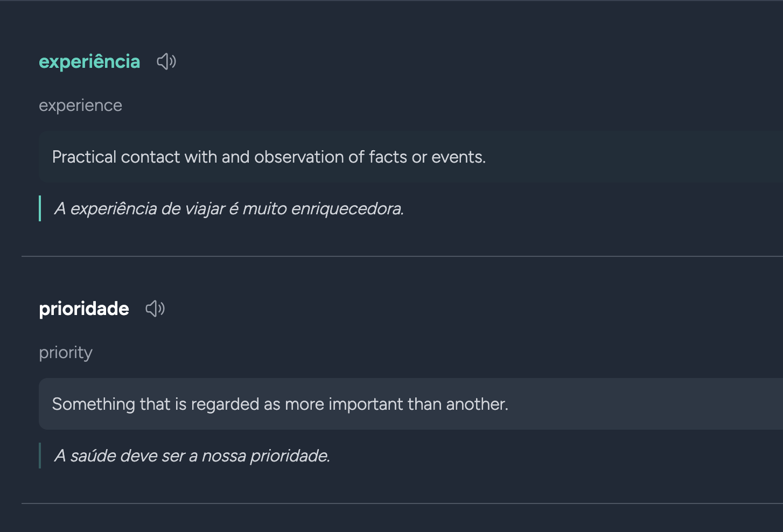Select the definition starting with "Something that is regarded"
Viewport: 783px width, 532px height.
pos(279,404)
